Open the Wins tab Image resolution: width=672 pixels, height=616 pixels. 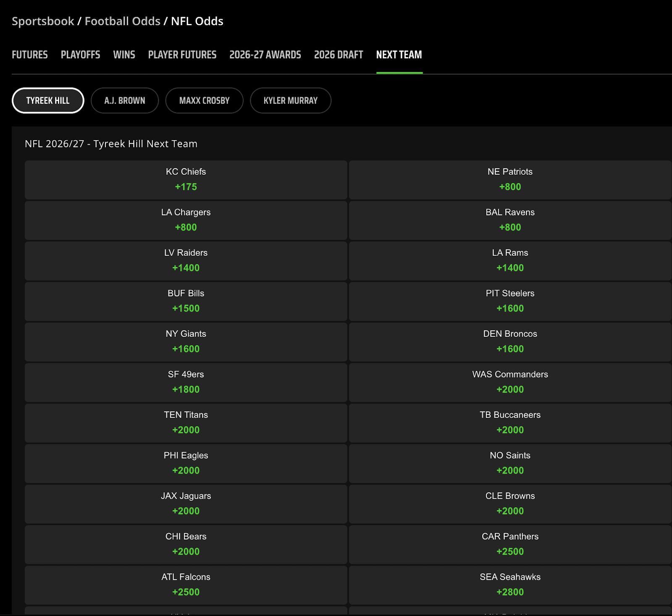[x=124, y=55]
